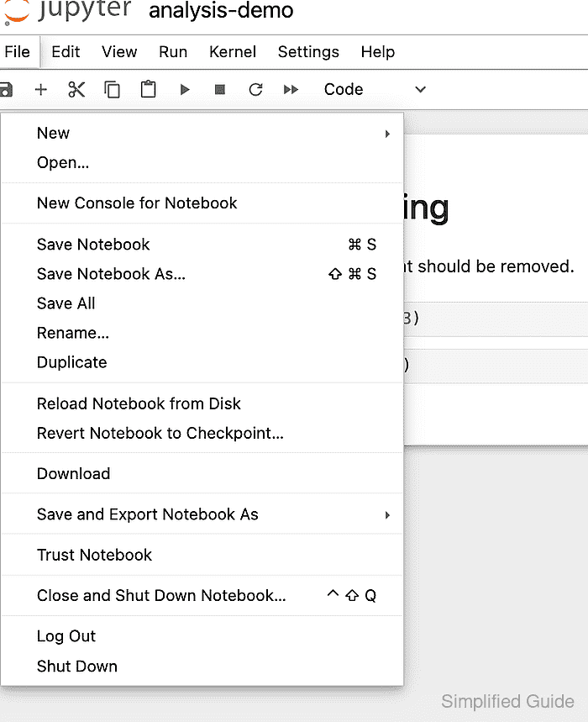Open the Run menu
588x722 pixels.
(173, 52)
